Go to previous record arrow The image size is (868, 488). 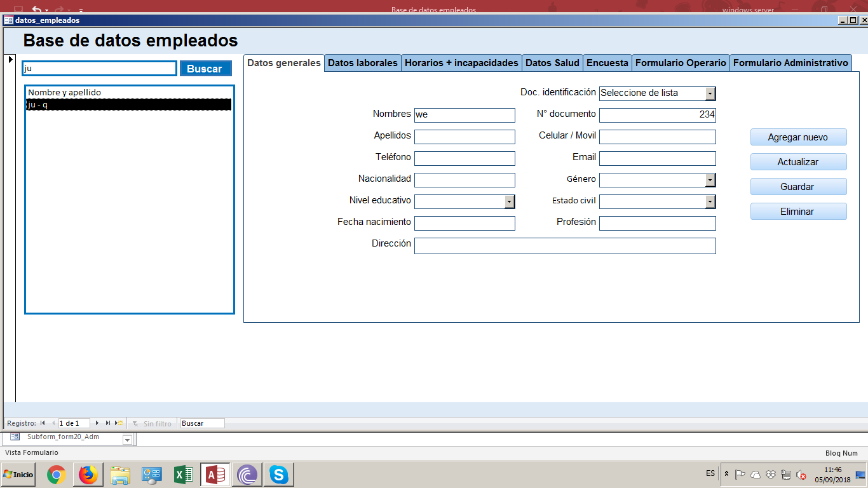coord(53,423)
